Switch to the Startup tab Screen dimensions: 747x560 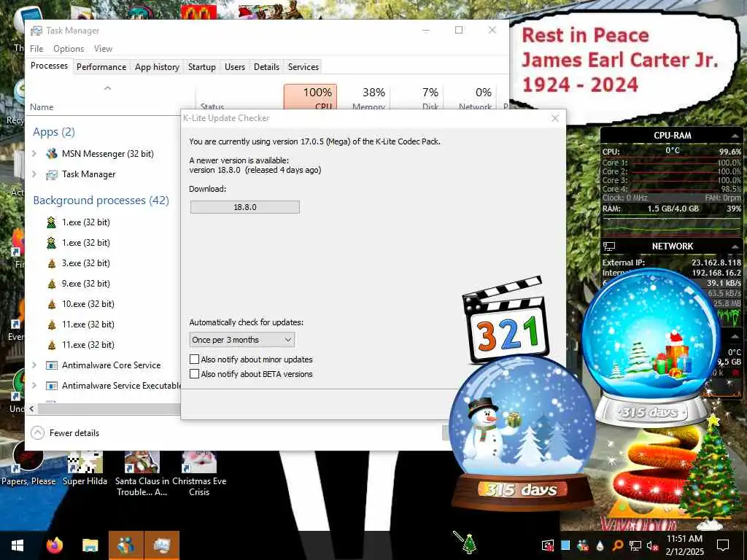click(x=201, y=66)
